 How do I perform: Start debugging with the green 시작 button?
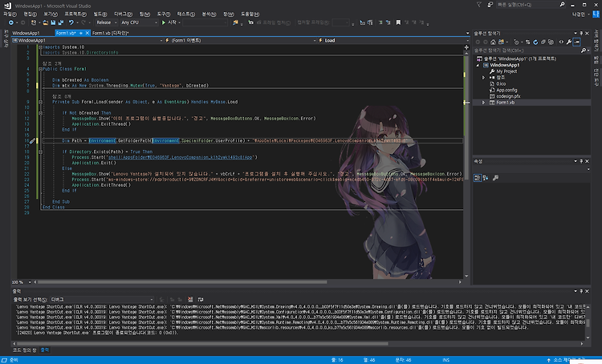pos(169,22)
